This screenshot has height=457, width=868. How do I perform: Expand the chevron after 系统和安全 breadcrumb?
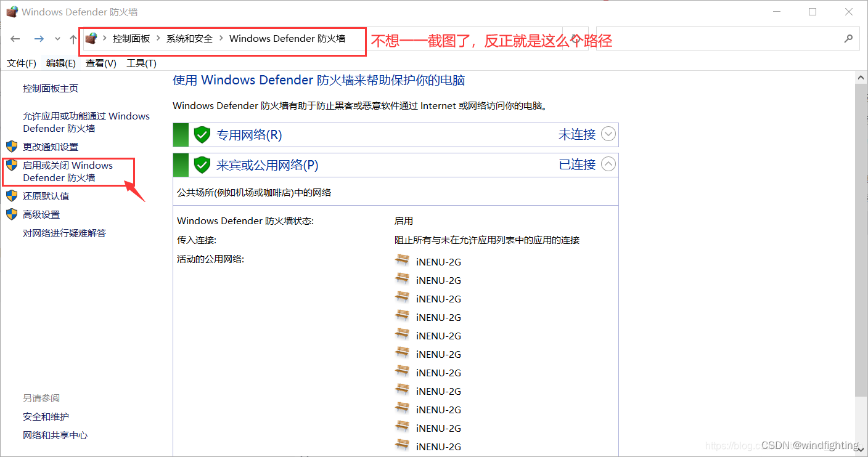pos(221,38)
